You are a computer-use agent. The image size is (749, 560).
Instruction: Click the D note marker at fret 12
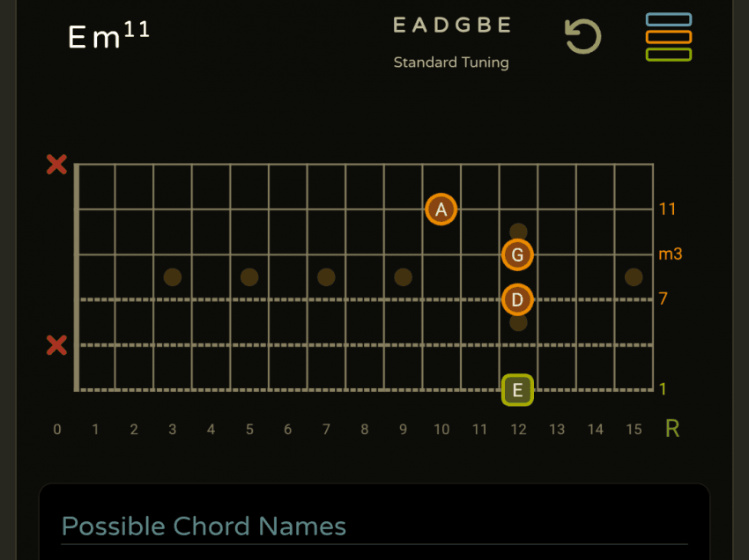tap(517, 299)
